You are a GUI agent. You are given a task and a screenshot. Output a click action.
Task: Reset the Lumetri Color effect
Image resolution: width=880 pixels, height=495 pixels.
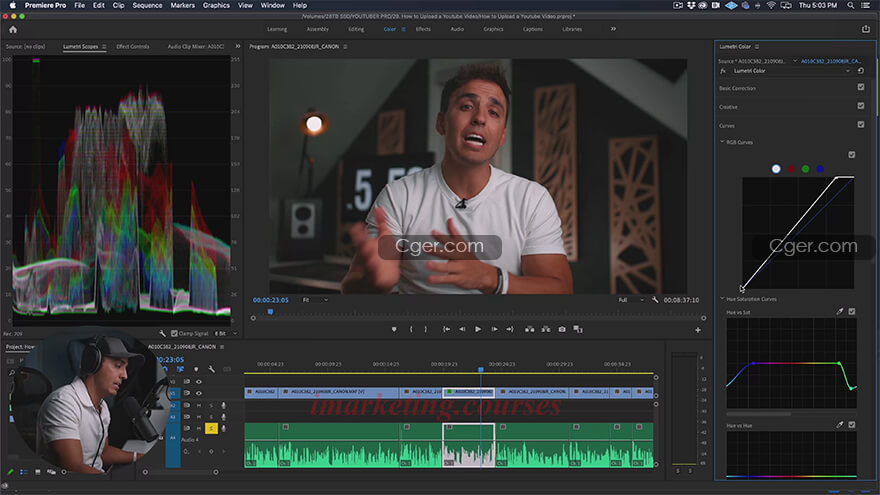[x=860, y=71]
